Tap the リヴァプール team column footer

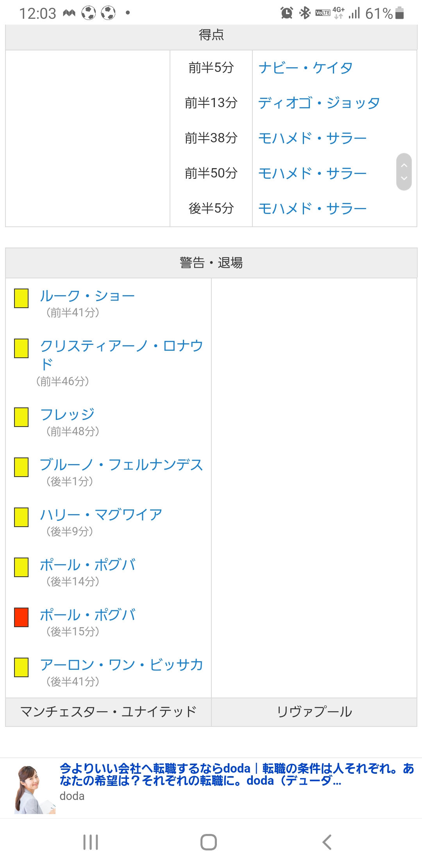point(314,712)
